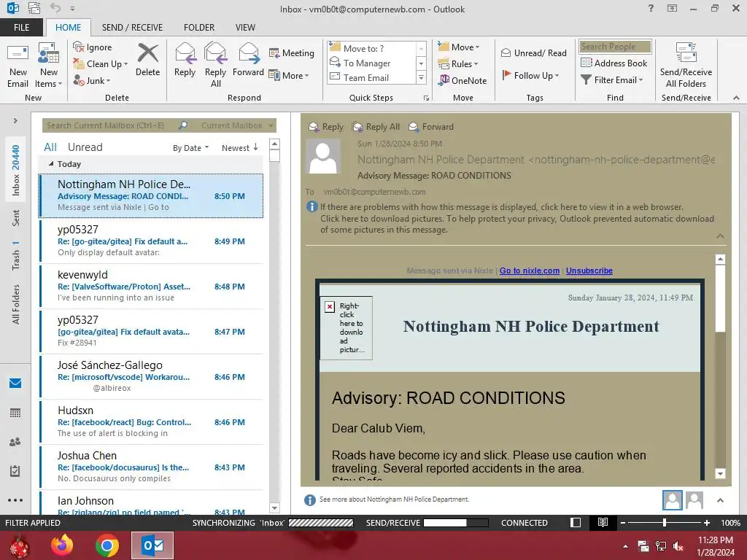Create a New Email

(x=18, y=66)
